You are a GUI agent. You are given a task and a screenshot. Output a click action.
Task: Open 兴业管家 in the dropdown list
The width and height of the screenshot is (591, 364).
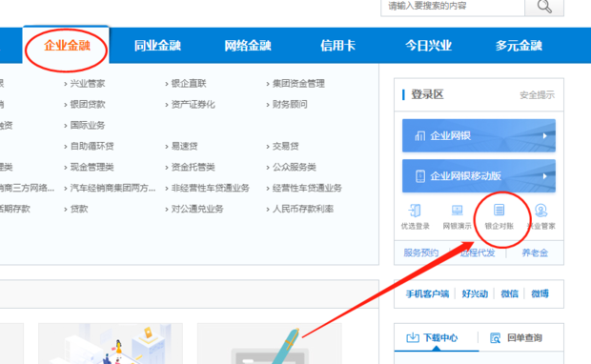click(x=88, y=83)
